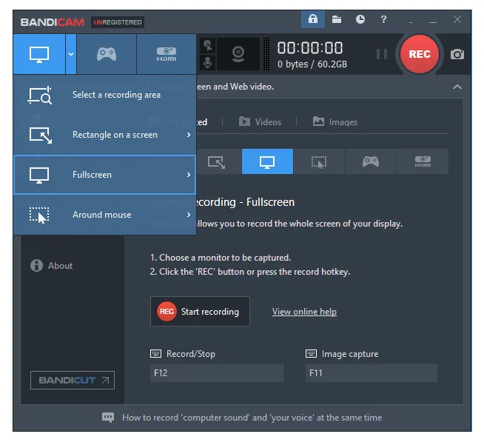484x448 pixels.
Task: Open About in the sidebar
Action: 51,266
